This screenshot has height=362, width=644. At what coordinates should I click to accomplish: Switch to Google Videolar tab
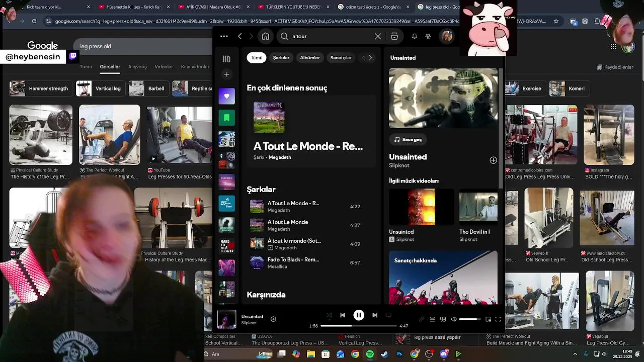[164, 66]
